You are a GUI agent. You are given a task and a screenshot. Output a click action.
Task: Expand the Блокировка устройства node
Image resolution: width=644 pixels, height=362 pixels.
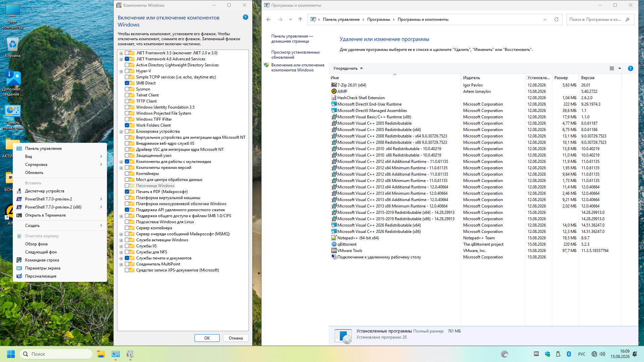point(121,132)
